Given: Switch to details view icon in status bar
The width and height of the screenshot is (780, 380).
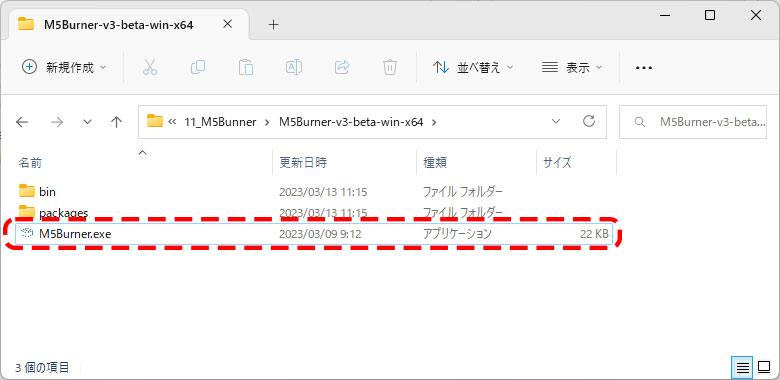Looking at the screenshot, I should pos(742,368).
